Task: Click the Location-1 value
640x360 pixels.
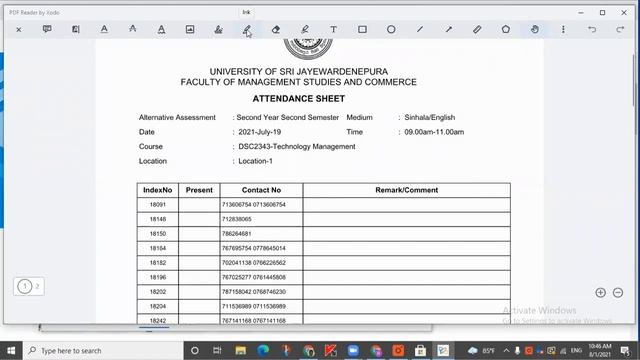Action: tap(256, 161)
